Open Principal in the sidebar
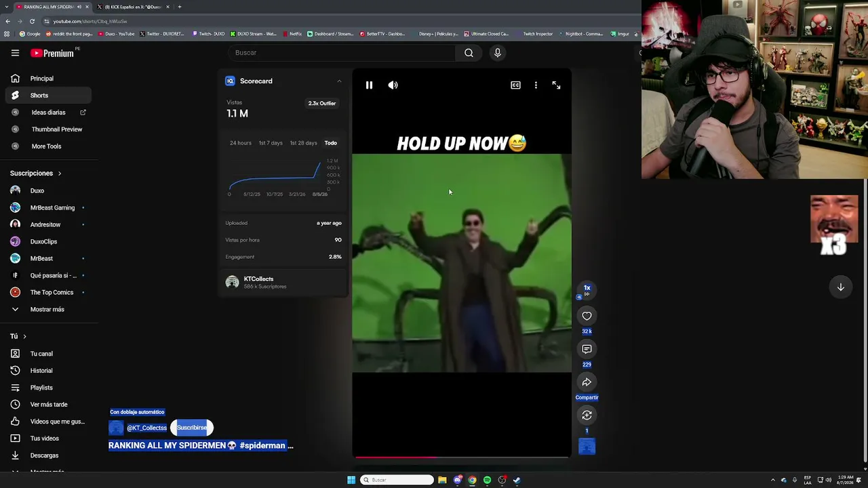 pyautogui.click(x=48, y=79)
